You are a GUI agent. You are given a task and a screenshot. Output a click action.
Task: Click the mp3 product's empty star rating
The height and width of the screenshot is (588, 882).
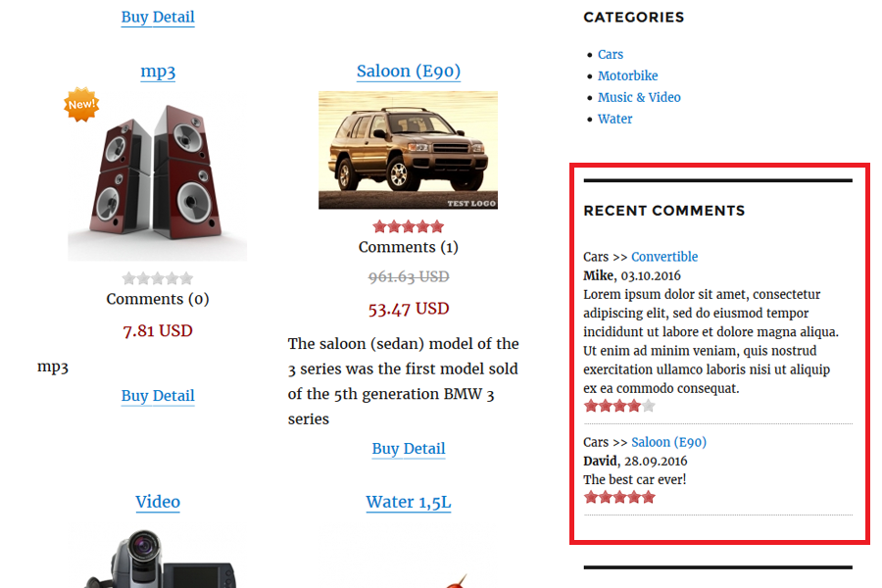pyautogui.click(x=158, y=278)
